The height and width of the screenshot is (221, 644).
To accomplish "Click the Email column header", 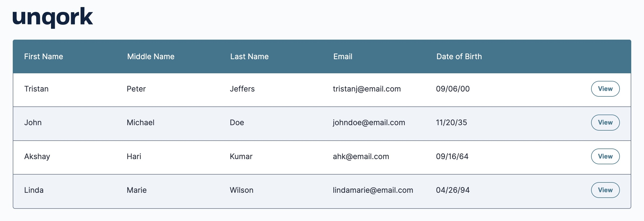I will pos(343,56).
